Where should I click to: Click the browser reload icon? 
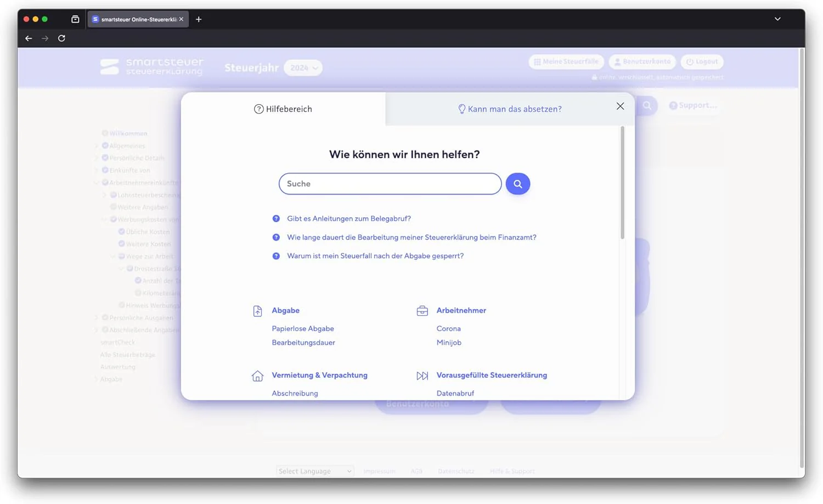61,38
